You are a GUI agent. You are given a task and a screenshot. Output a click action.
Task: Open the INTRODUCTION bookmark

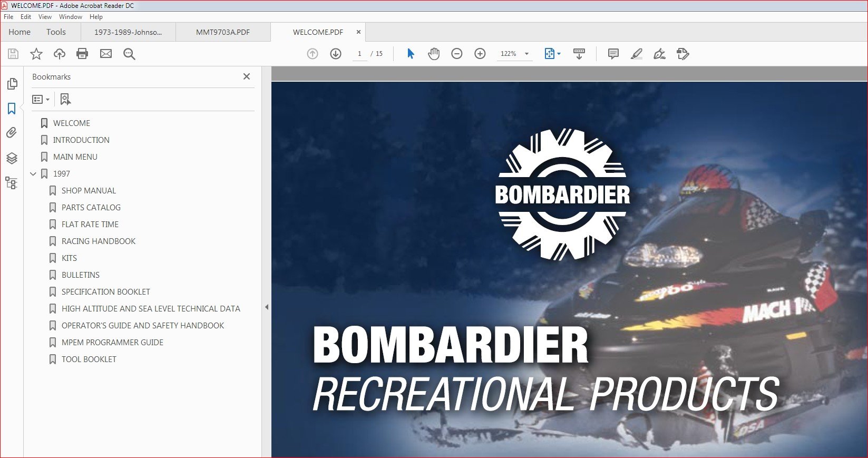pyautogui.click(x=81, y=140)
